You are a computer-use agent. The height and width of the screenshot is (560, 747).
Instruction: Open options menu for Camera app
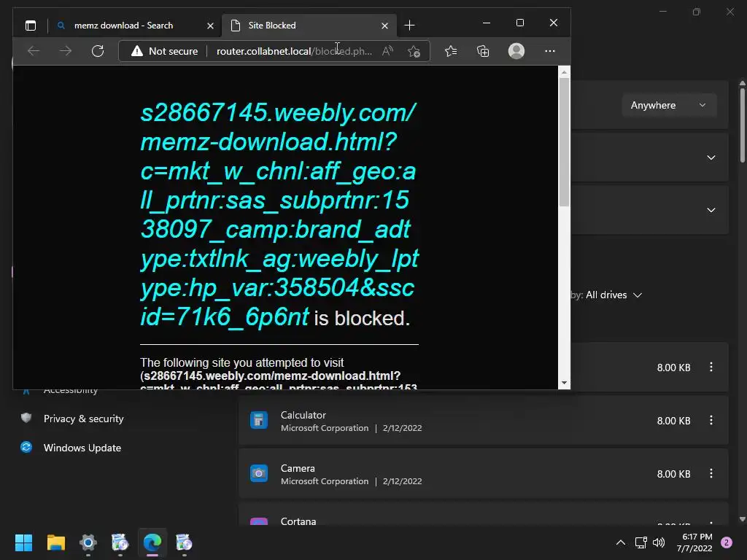click(711, 474)
